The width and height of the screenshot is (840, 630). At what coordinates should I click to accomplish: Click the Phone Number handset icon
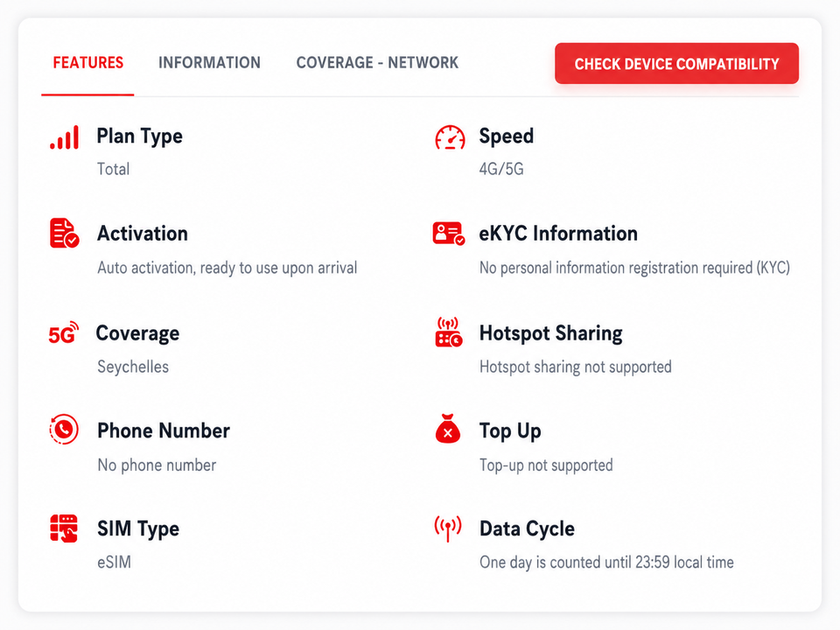tap(64, 429)
